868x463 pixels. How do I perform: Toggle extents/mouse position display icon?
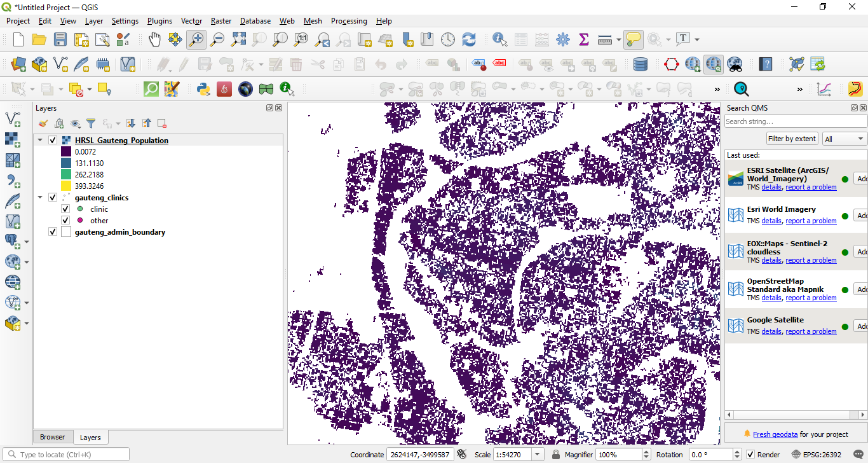(462, 454)
